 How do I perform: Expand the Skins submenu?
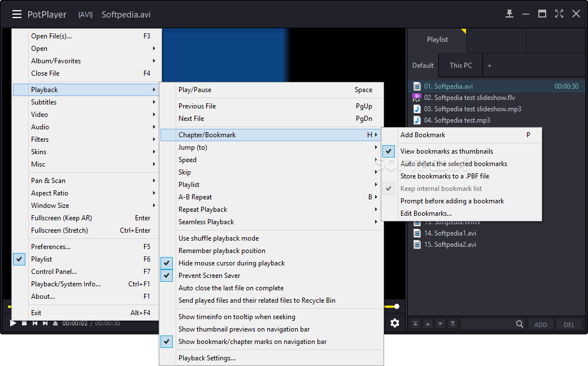click(86, 151)
